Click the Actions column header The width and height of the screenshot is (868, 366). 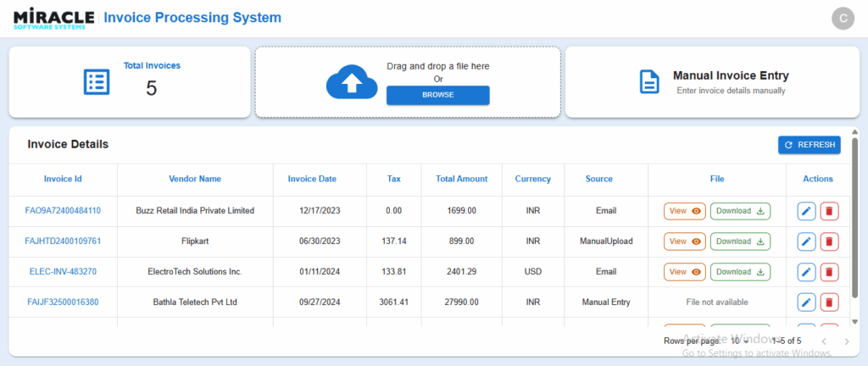(x=818, y=179)
